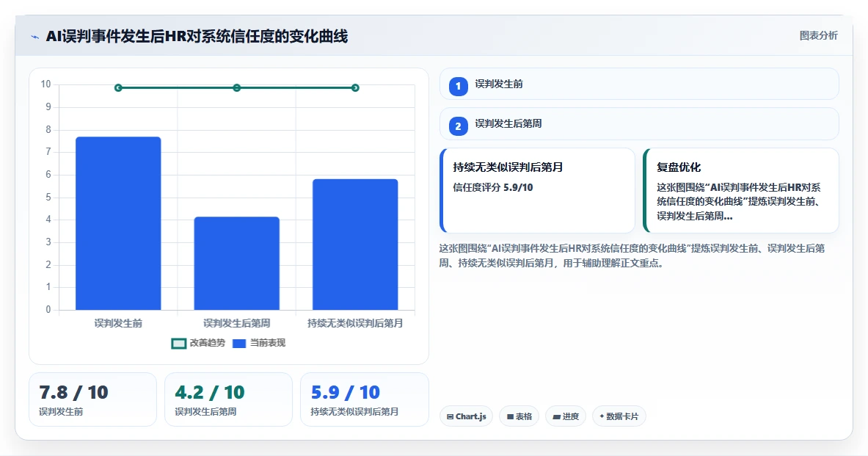Viewport: 868px width, 456px height.
Task: Click the y-axis value 10
Action: pyautogui.click(x=45, y=84)
